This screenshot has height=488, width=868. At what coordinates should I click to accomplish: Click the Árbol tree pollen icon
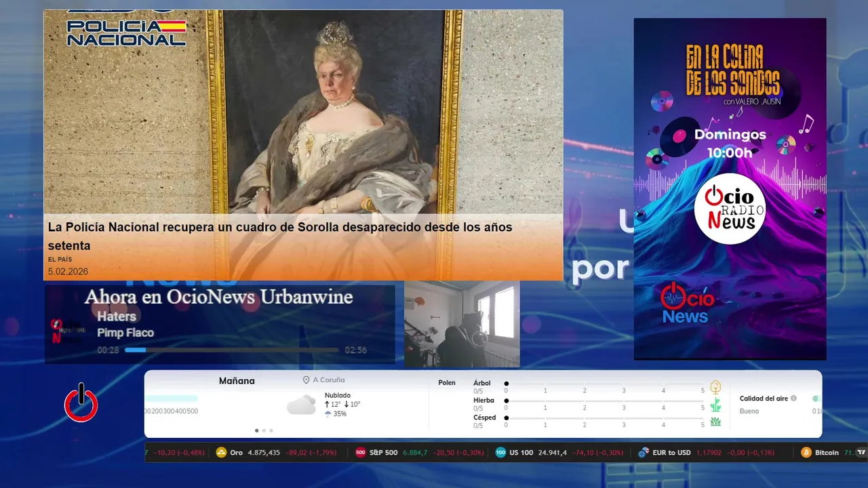(715, 387)
